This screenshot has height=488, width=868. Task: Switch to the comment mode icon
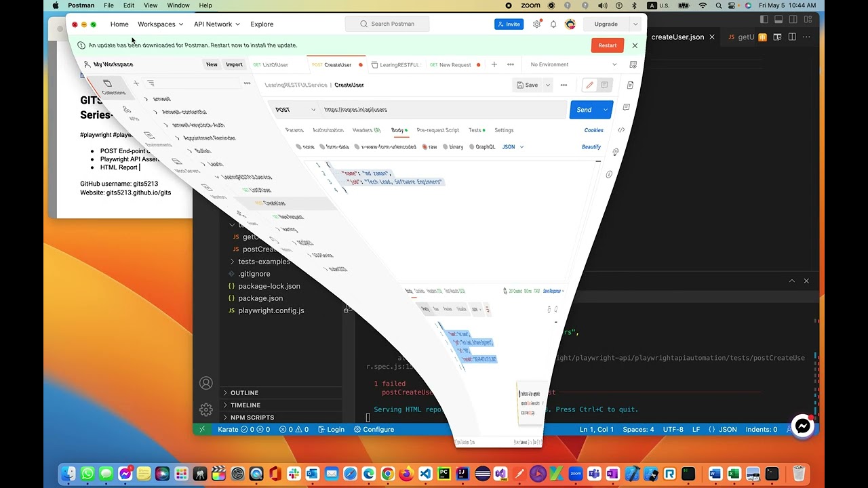(605, 85)
